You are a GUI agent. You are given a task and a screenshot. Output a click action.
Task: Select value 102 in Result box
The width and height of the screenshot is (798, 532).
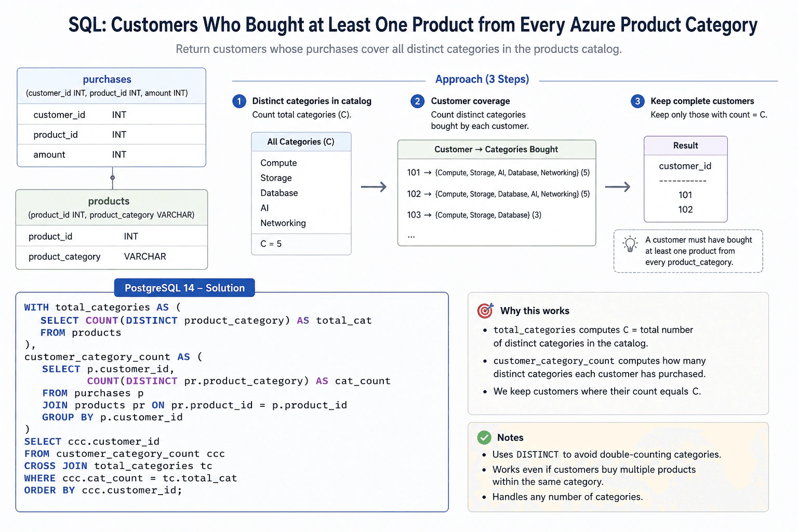[x=685, y=209]
